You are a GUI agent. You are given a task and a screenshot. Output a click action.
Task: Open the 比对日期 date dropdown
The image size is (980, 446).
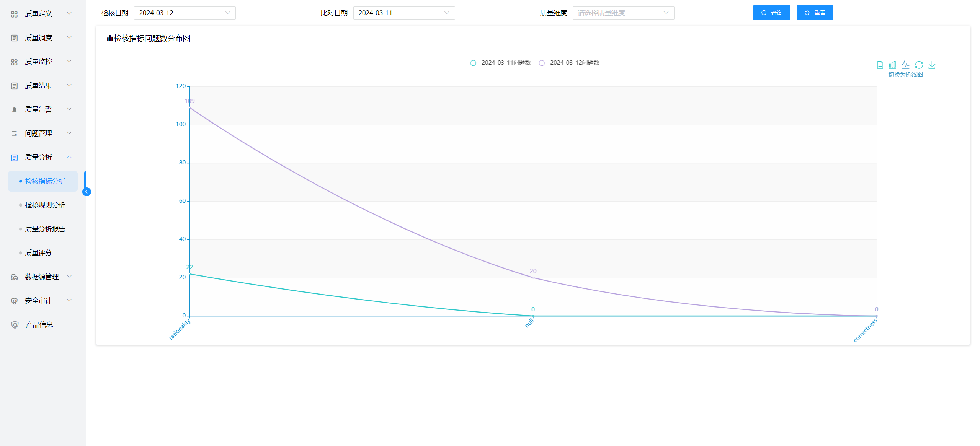(404, 13)
